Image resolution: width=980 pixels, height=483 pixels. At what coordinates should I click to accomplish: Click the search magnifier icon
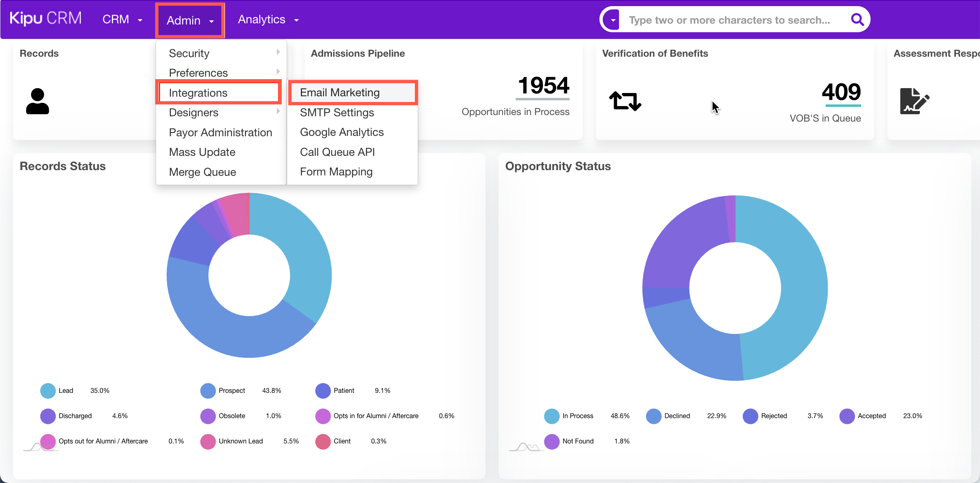(857, 20)
